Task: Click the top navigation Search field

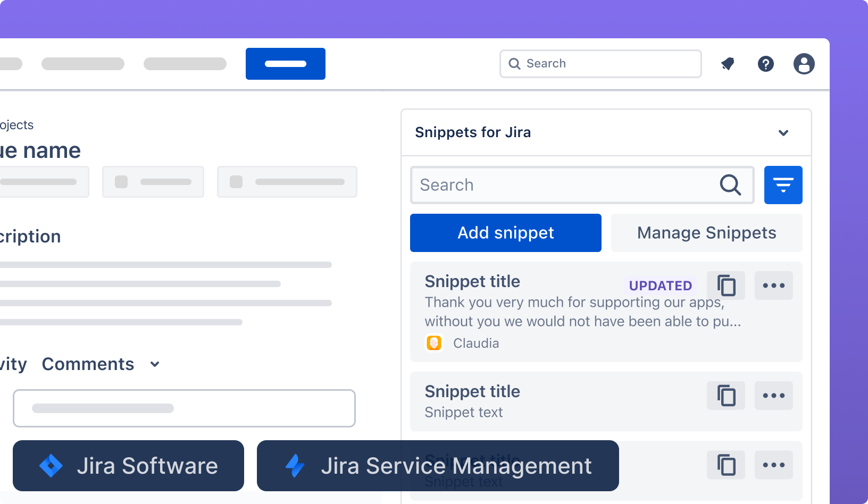Action: tap(600, 64)
